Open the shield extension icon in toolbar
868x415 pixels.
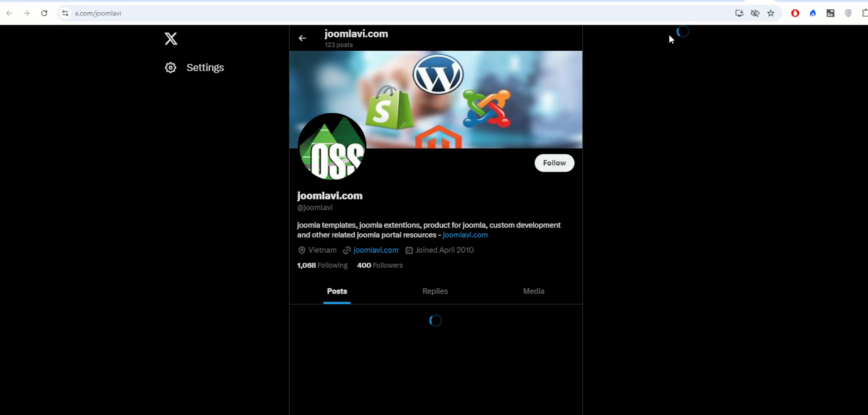pos(848,13)
